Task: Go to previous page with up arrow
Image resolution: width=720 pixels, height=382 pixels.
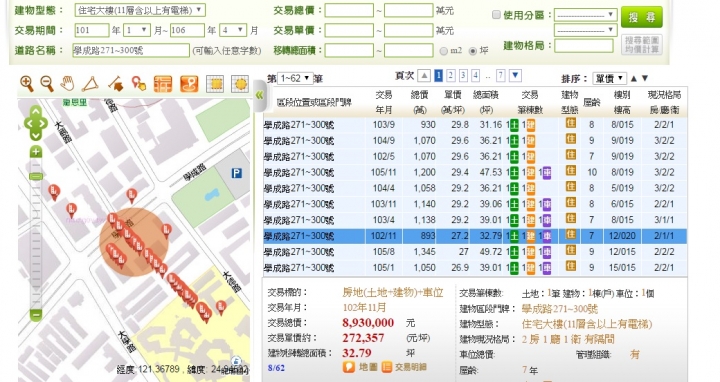Action: click(x=424, y=75)
